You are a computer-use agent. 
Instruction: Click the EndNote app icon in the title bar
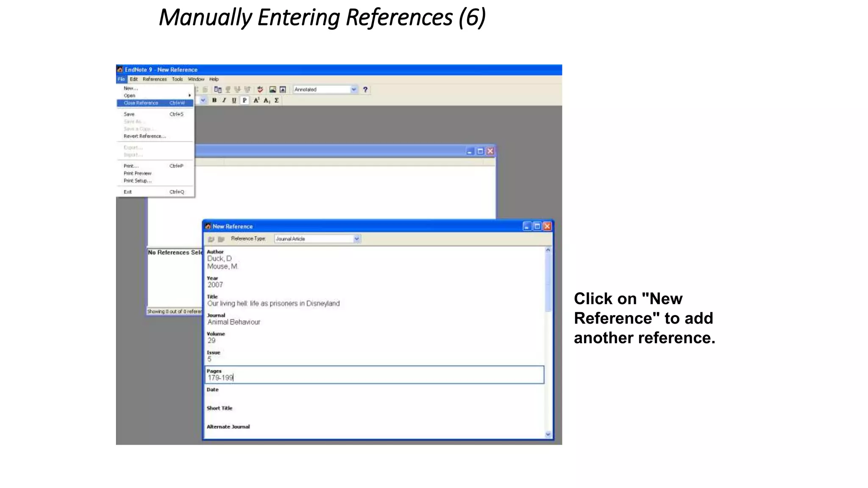pyautogui.click(x=120, y=69)
